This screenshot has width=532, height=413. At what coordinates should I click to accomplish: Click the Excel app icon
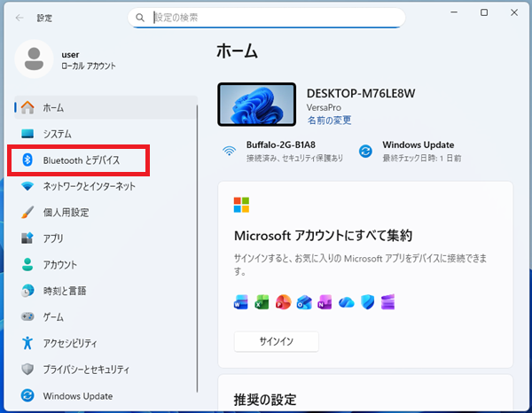(262, 302)
